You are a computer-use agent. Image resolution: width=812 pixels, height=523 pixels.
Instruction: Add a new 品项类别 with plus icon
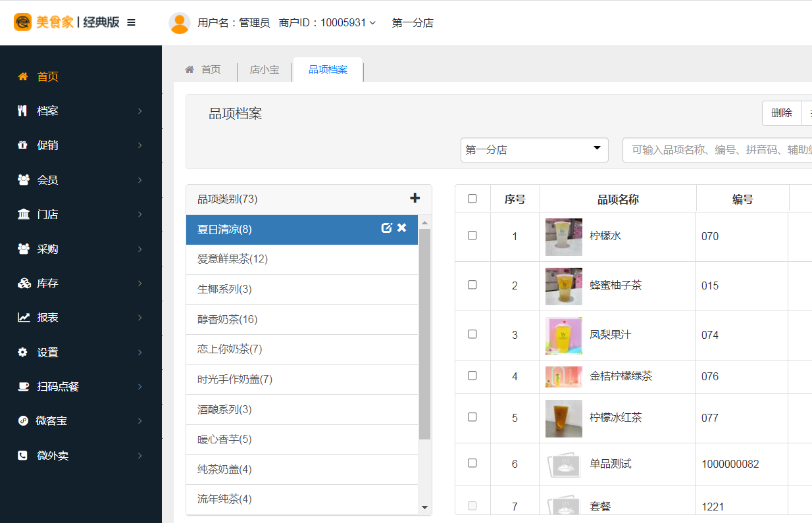(x=415, y=198)
